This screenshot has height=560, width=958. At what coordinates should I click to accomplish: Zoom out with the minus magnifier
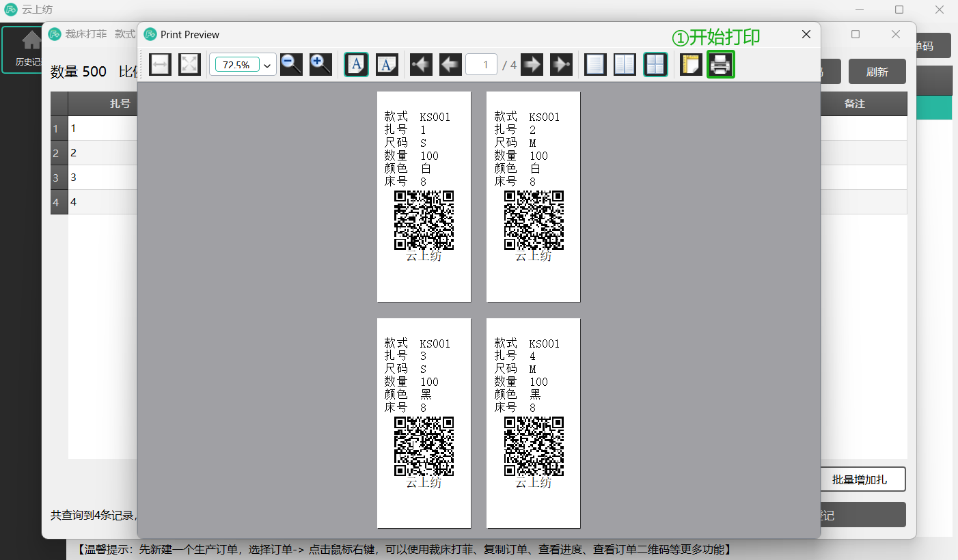coord(291,65)
